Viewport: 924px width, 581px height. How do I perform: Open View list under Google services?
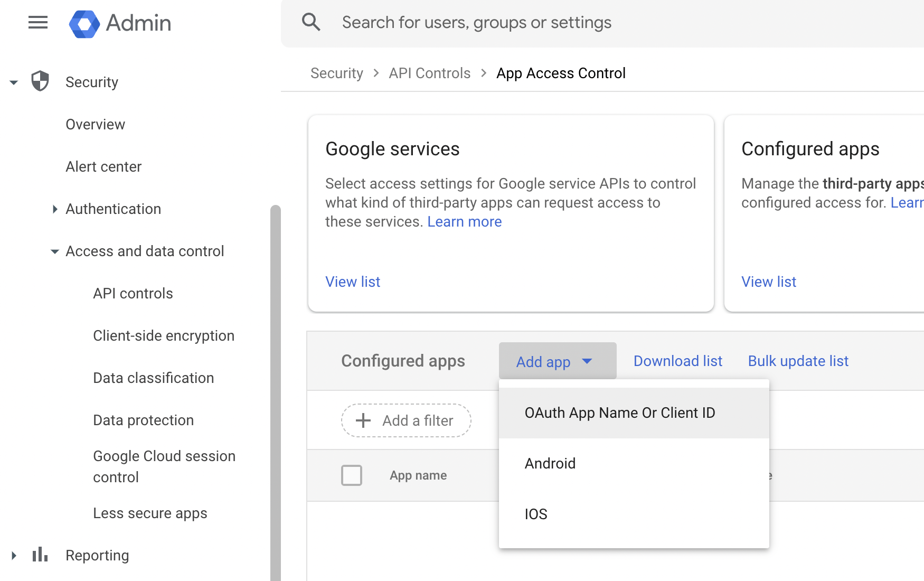click(x=353, y=282)
